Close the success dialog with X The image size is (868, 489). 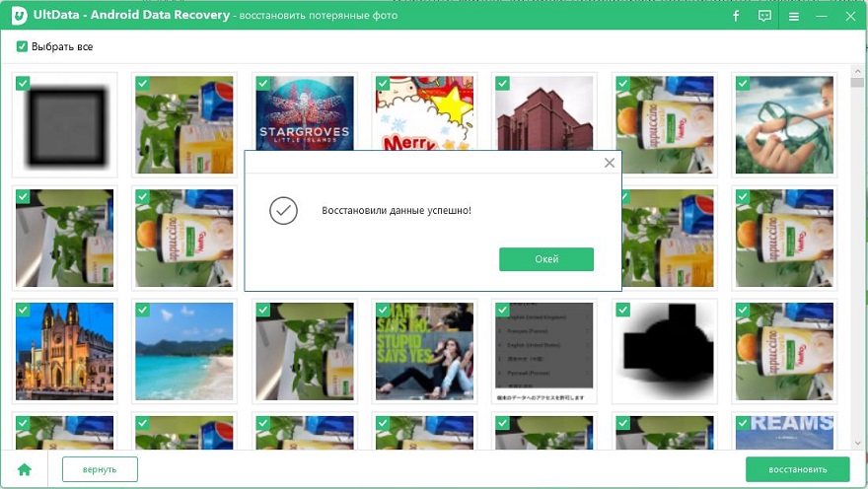(610, 163)
